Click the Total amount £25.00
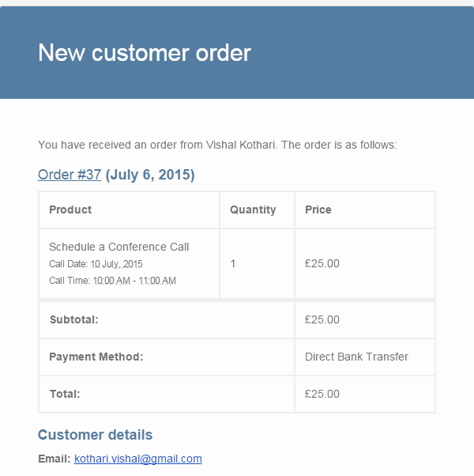 tap(322, 394)
